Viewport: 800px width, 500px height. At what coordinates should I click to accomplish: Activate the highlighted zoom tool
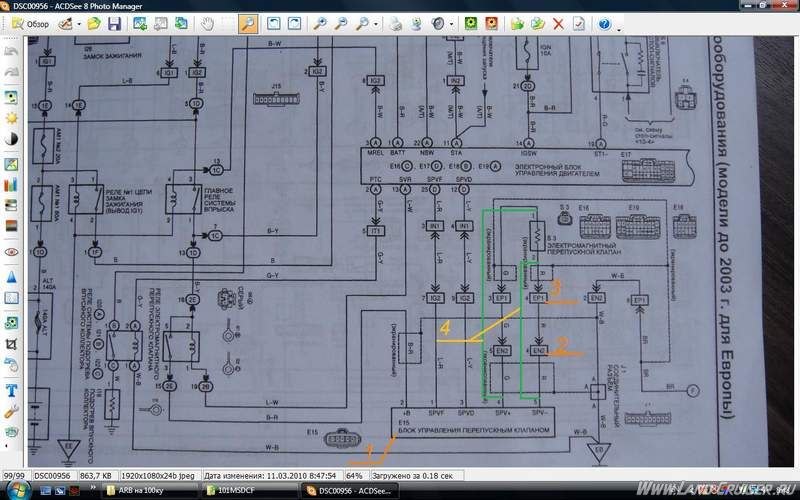click(248, 24)
